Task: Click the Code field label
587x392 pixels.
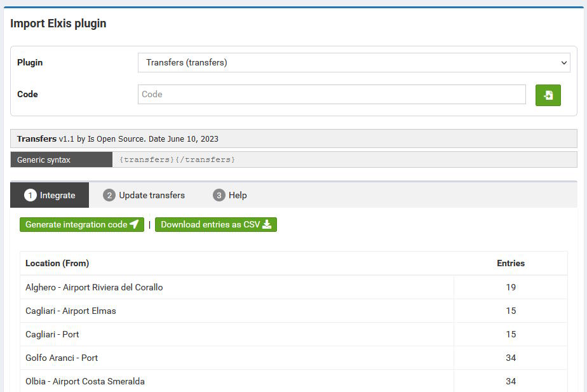Action: 27,95
